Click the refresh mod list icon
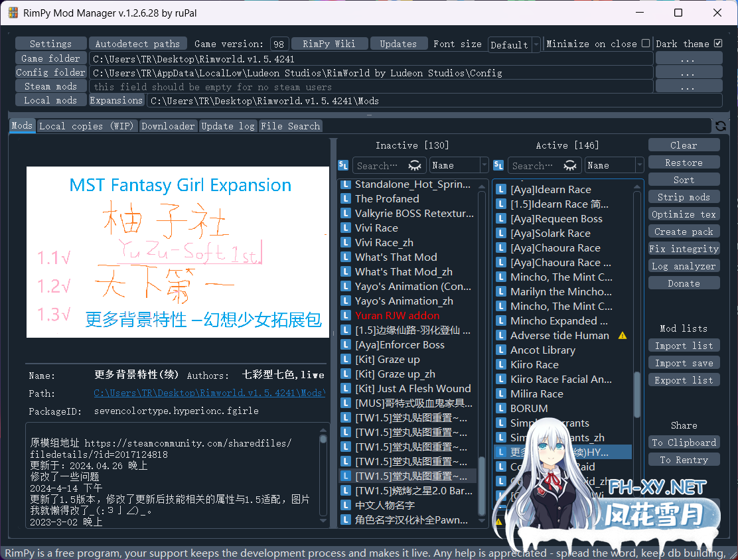The width and height of the screenshot is (738, 560). (720, 126)
